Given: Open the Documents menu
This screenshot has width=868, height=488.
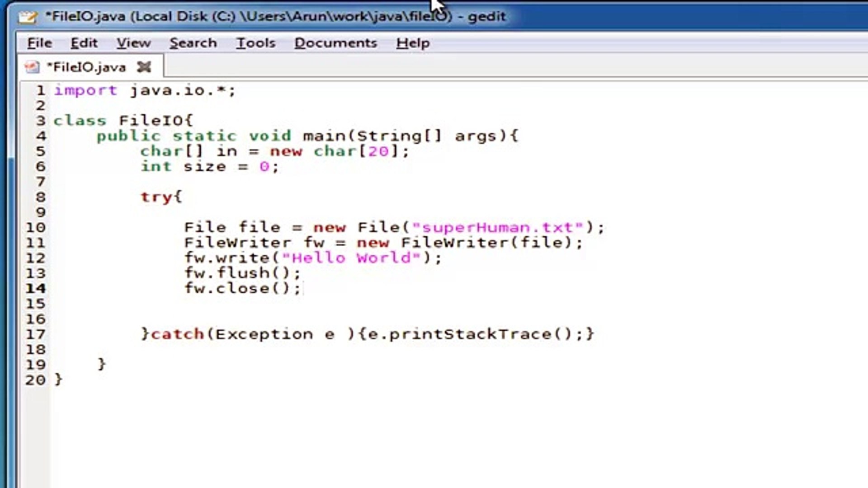Looking at the screenshot, I should tap(335, 42).
